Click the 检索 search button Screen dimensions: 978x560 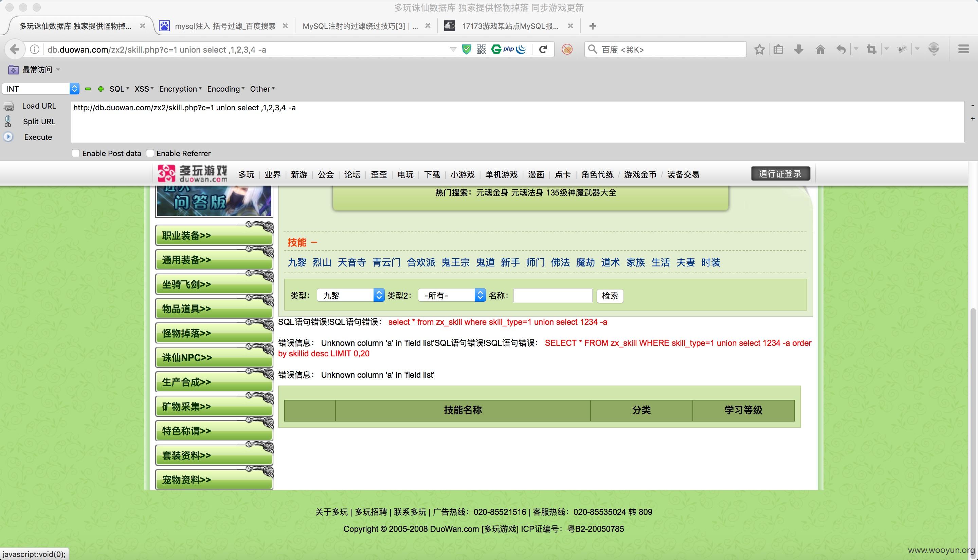[610, 296]
